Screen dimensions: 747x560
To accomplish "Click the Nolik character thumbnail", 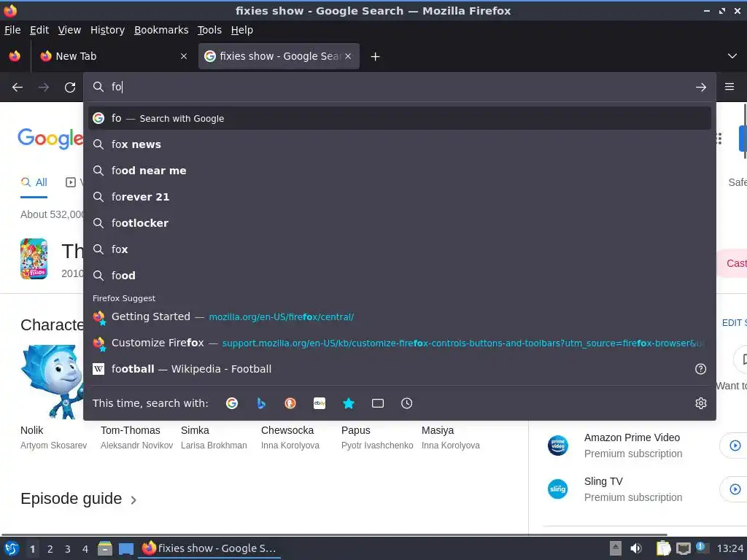I will pos(52,381).
